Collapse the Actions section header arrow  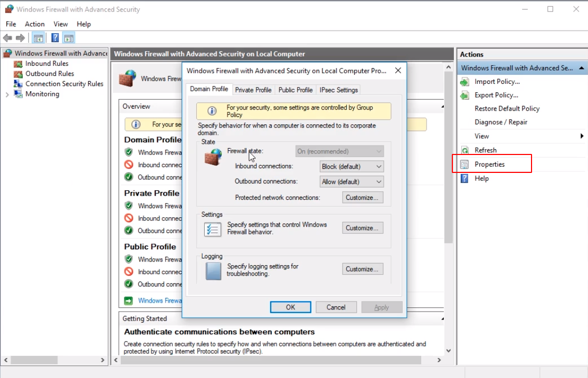(x=581, y=68)
